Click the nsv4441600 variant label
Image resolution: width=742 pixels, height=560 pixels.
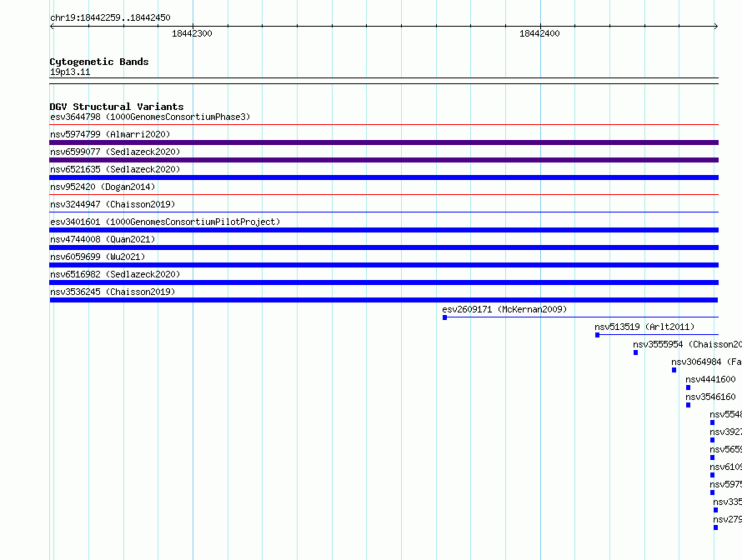coord(710,379)
